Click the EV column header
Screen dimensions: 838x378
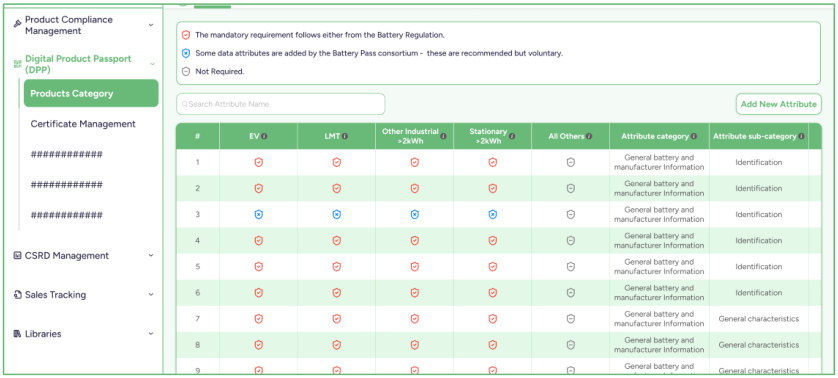(258, 136)
